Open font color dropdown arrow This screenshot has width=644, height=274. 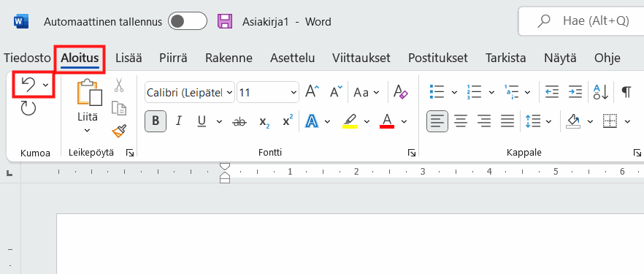(405, 121)
